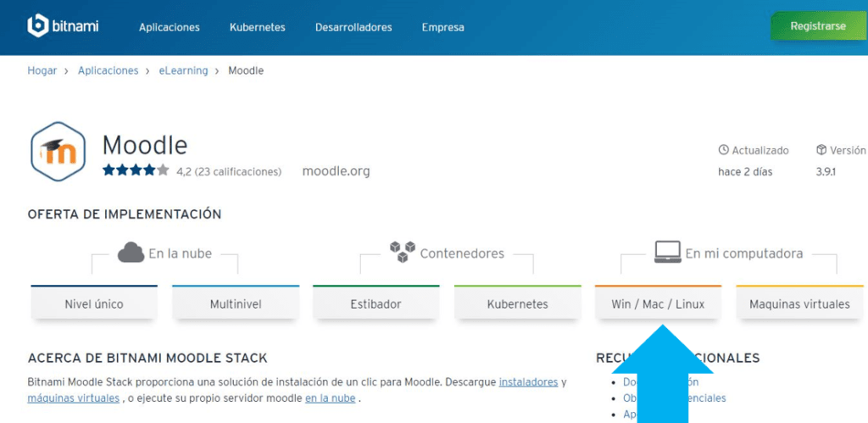Select the Maquinas virtuales option
Viewport: 868px width, 423px height.
tap(799, 303)
